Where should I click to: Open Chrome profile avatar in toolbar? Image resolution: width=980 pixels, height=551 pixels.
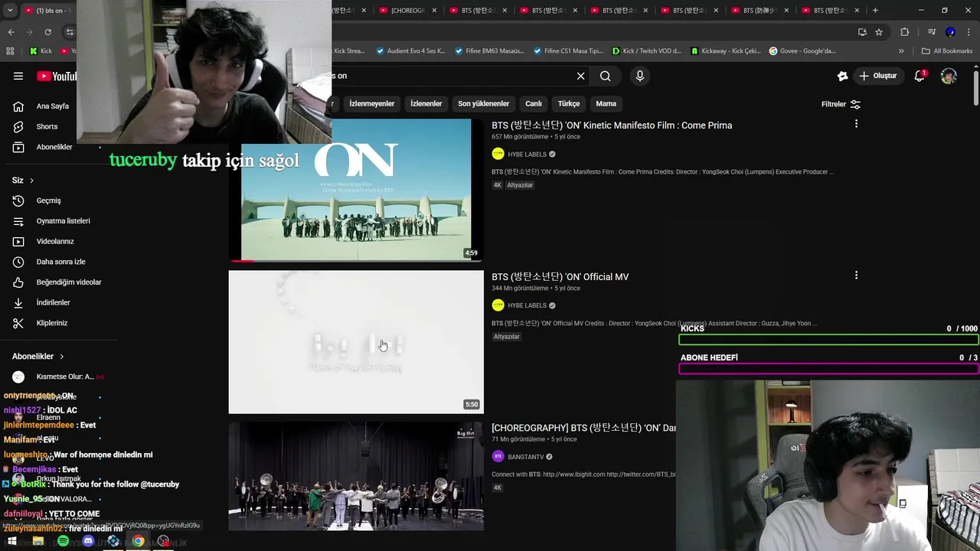[950, 32]
